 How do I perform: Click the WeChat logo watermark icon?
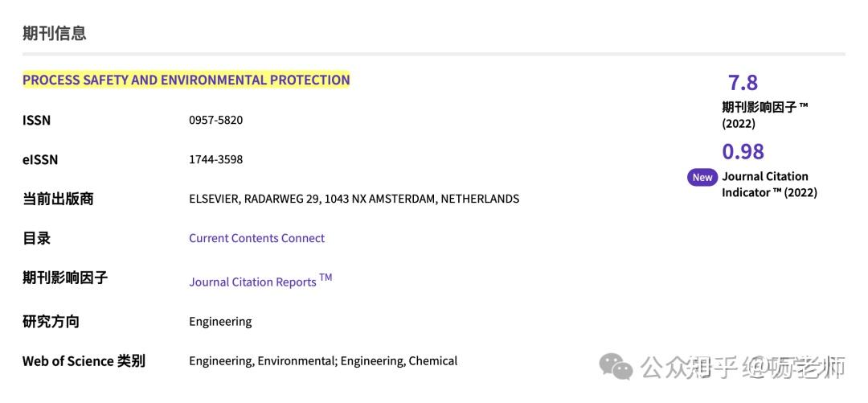(x=616, y=368)
